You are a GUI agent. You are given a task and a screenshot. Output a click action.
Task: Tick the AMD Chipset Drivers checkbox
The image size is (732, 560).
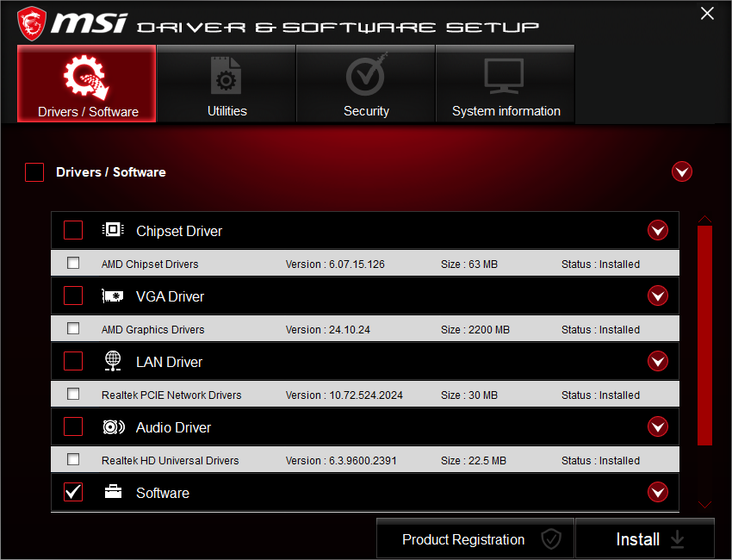pos(73,263)
